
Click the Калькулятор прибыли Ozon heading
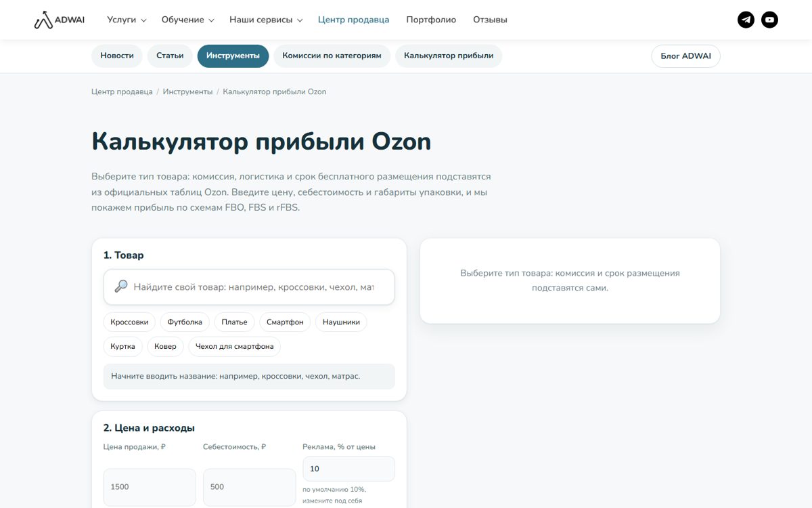click(261, 142)
